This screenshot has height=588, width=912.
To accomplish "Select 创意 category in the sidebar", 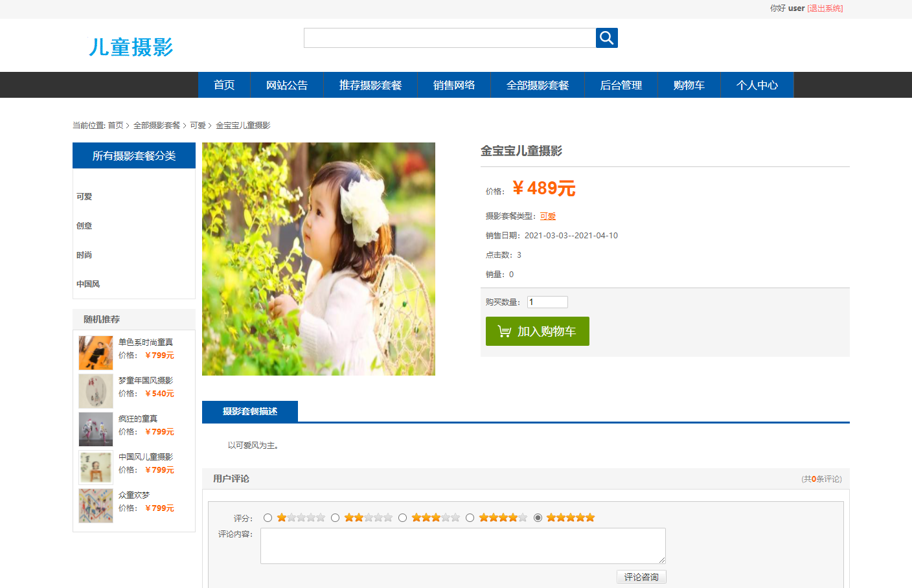I will (84, 226).
